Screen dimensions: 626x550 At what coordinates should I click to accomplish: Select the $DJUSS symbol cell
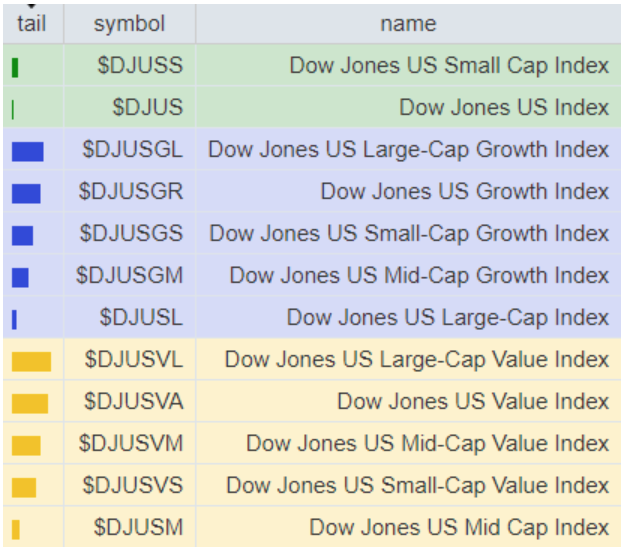pos(140,66)
